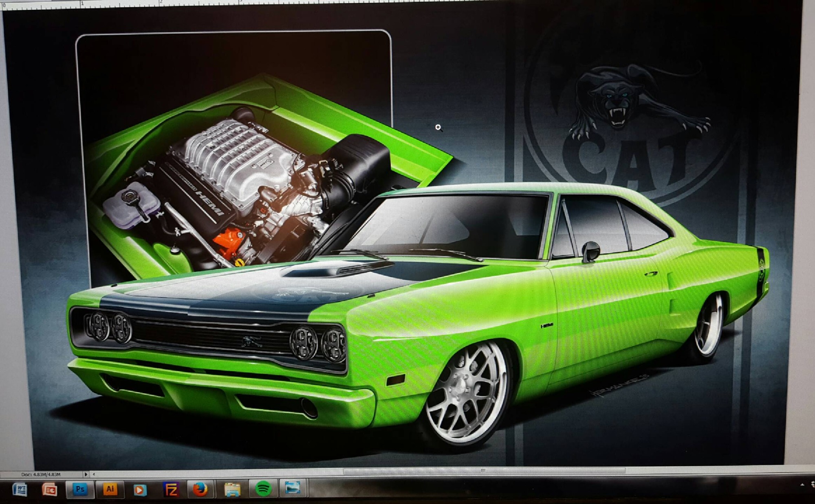815x504 pixels.
Task: Click the horizontal scrollbar left arrow
Action: tap(94, 474)
